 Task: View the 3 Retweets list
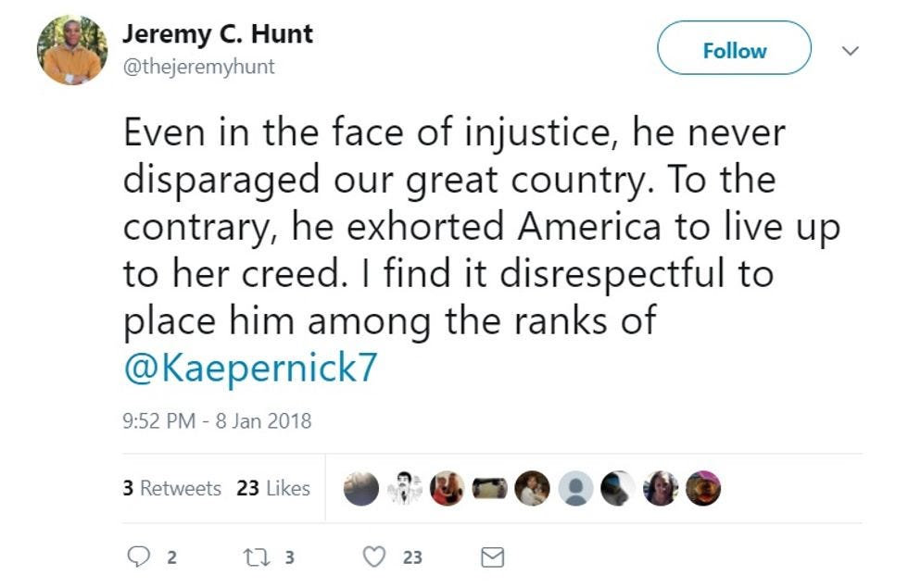(x=172, y=488)
